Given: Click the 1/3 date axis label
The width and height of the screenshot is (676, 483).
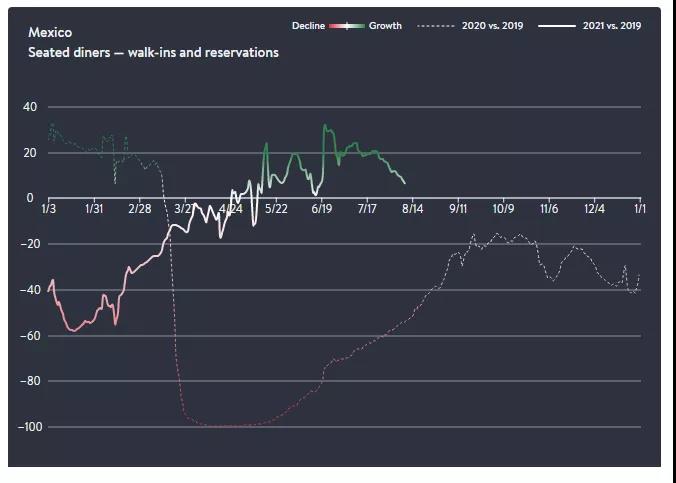Looking at the screenshot, I should [48, 209].
